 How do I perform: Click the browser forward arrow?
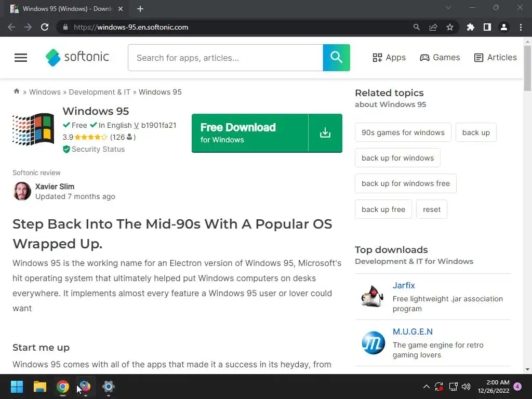point(28,27)
